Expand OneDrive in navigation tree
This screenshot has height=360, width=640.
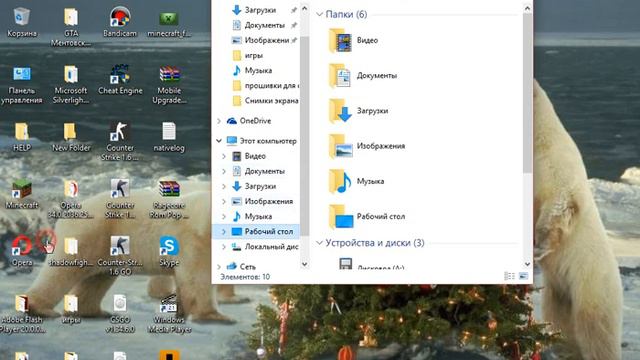click(219, 121)
